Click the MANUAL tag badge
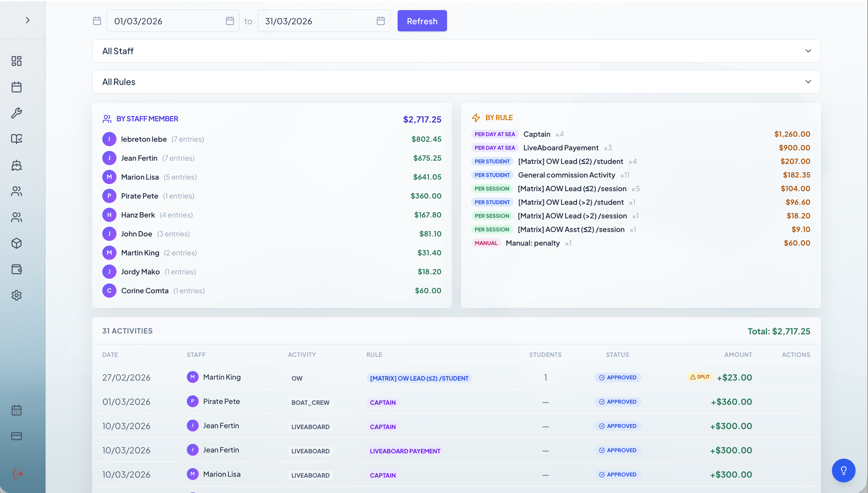 point(486,243)
